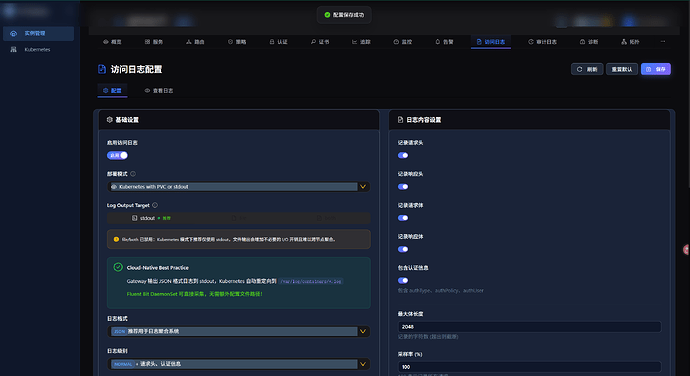Click the 重置默认 reset defaults button
Screen dimensions: 690x376
click(x=622, y=69)
